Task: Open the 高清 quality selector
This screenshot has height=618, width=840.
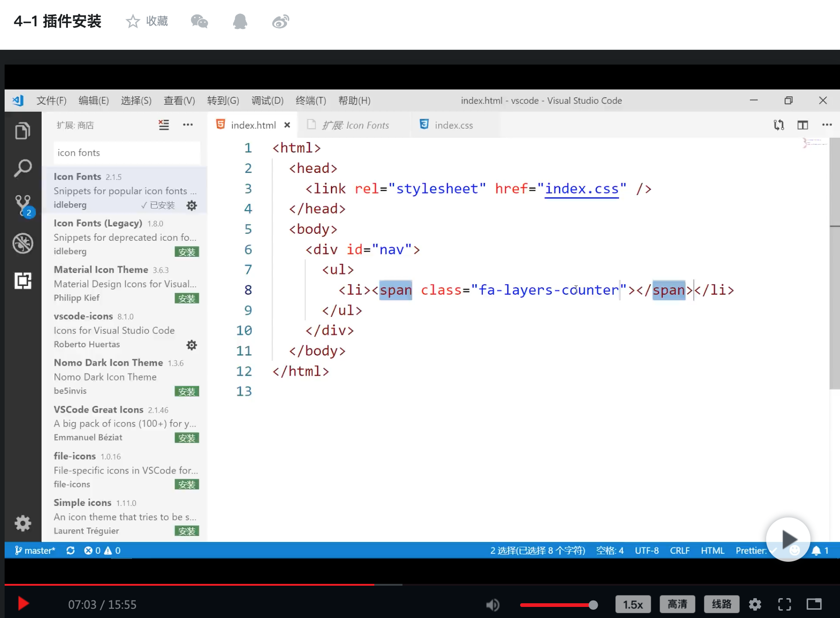Action: click(677, 604)
